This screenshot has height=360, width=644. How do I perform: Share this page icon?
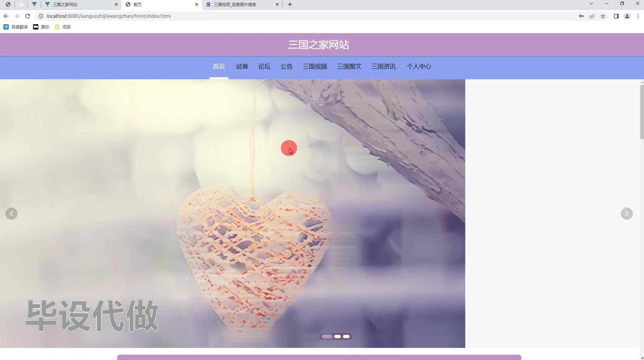pyautogui.click(x=592, y=16)
